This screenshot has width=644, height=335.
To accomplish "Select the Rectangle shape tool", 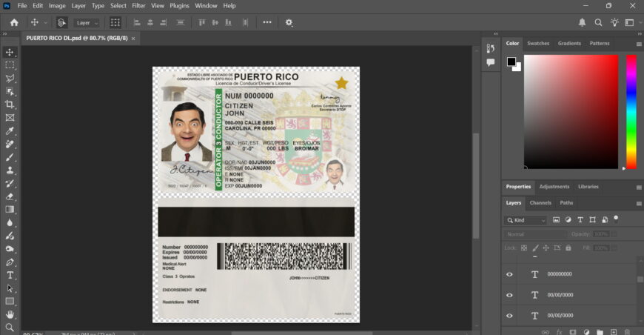I will pyautogui.click(x=10, y=302).
